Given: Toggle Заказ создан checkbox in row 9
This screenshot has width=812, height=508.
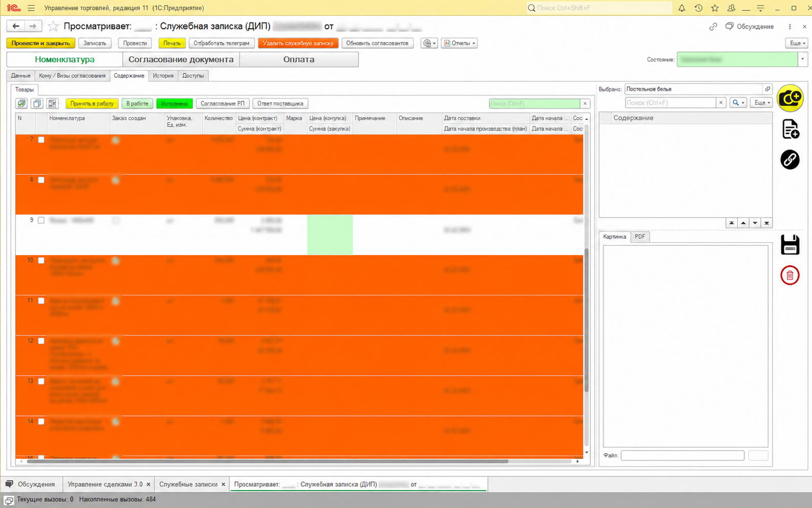Looking at the screenshot, I should tap(116, 221).
